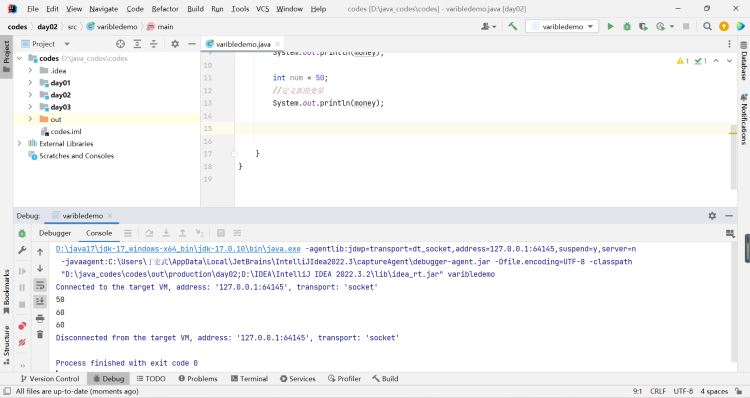
Task: Expand the .idea folder
Action: click(x=30, y=70)
